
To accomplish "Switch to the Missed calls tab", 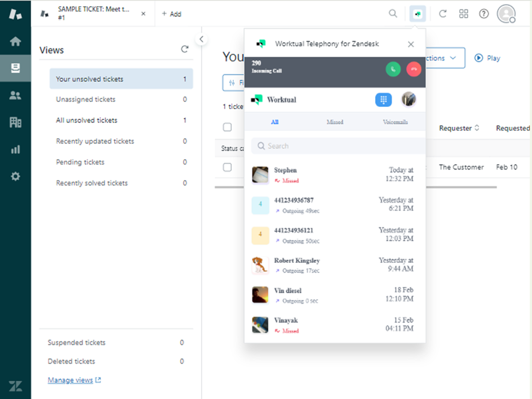I will tap(335, 122).
